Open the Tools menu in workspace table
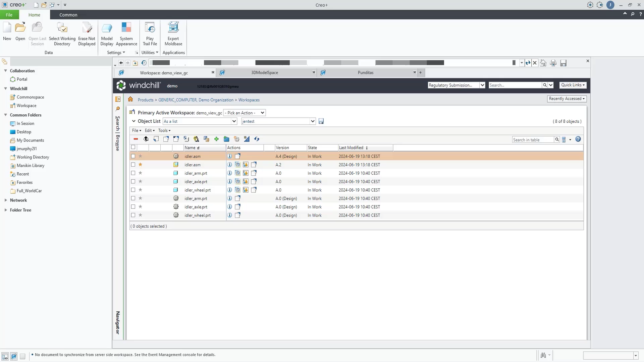This screenshot has width=644, height=362. point(164,130)
